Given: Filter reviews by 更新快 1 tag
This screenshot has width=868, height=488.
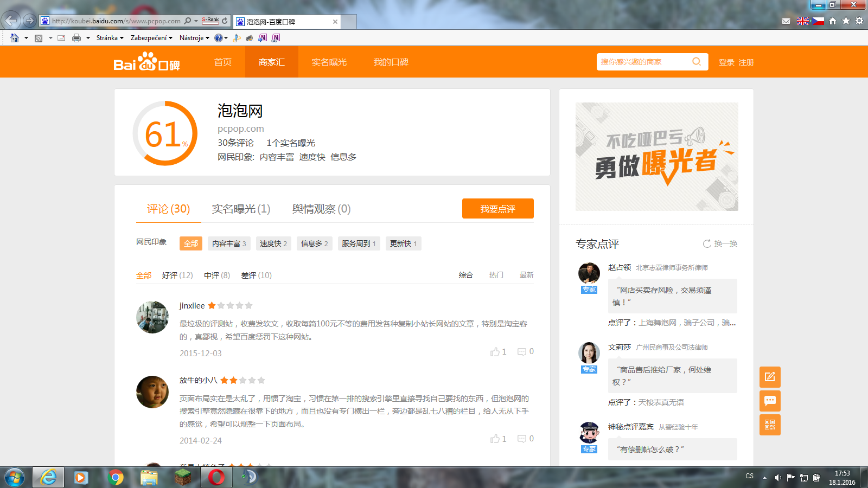Looking at the screenshot, I should 403,243.
